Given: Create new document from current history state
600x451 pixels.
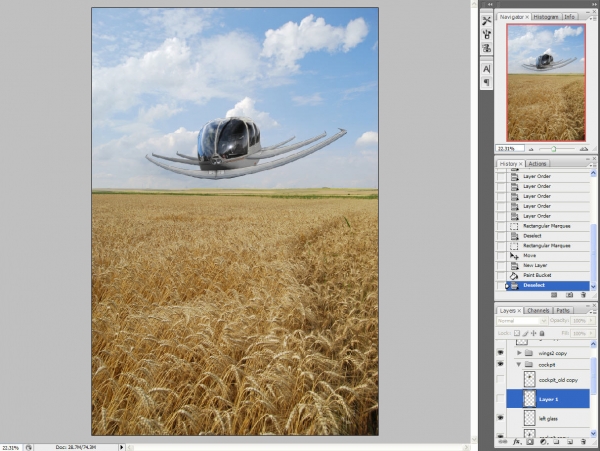Looking at the screenshot, I should coord(554,295).
